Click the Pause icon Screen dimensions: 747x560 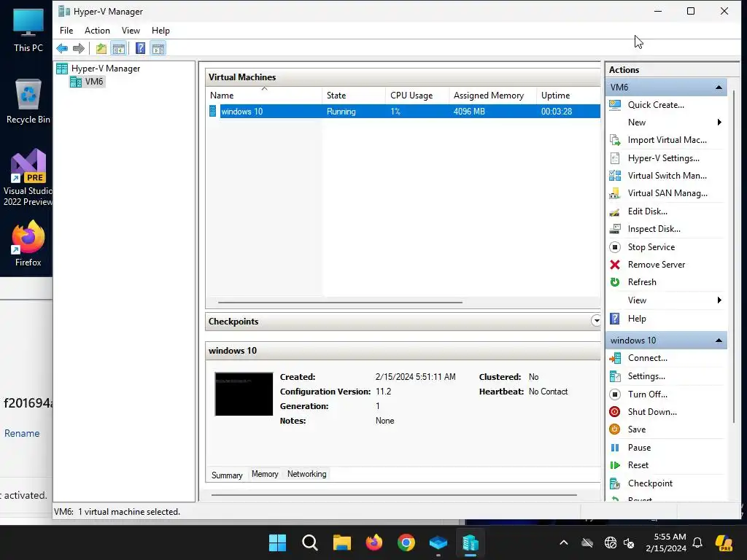point(615,448)
